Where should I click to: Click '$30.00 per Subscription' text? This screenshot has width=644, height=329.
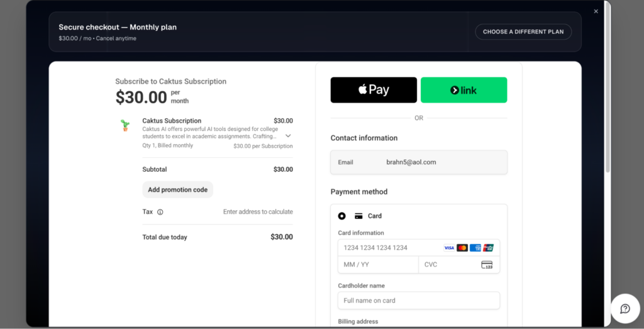click(x=264, y=146)
